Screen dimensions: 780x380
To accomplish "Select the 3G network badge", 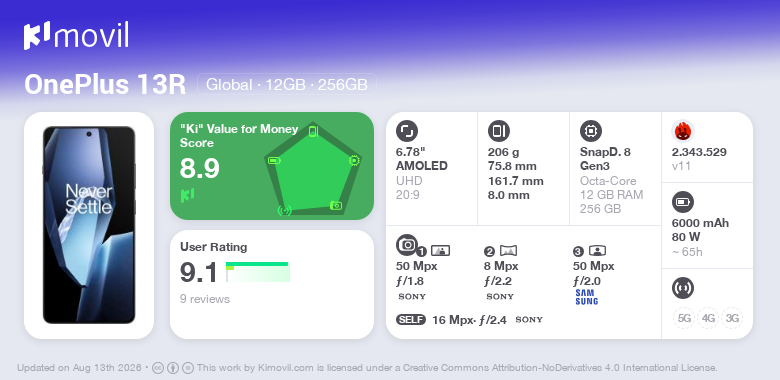I will [732, 318].
